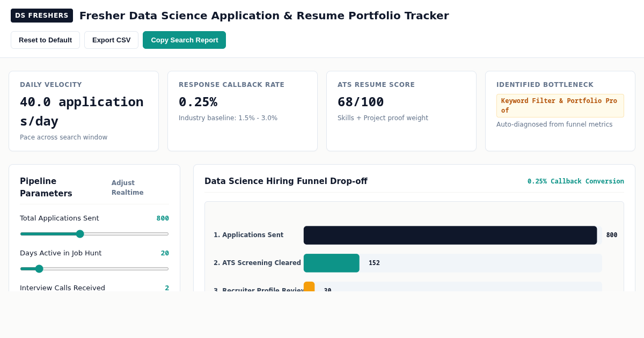
Task: Click the funnel value 152
Action: click(374, 263)
